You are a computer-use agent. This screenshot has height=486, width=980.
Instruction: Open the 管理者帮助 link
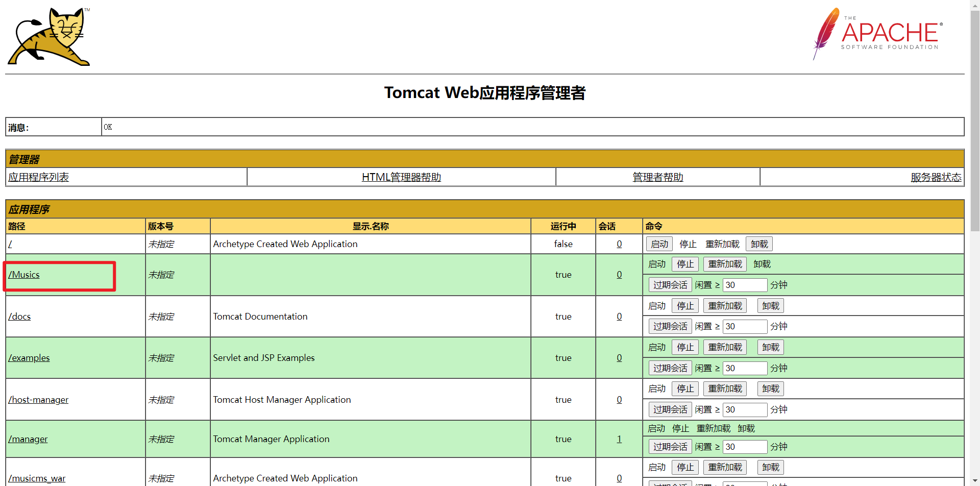pyautogui.click(x=658, y=177)
